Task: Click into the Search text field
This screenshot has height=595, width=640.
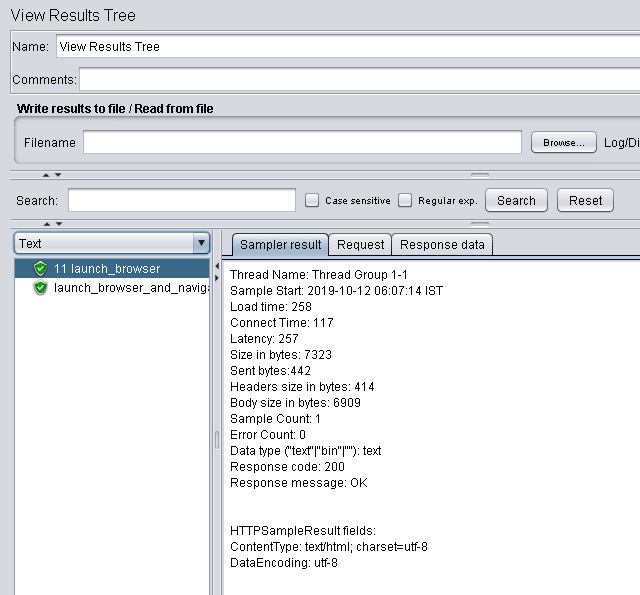Action: point(182,200)
